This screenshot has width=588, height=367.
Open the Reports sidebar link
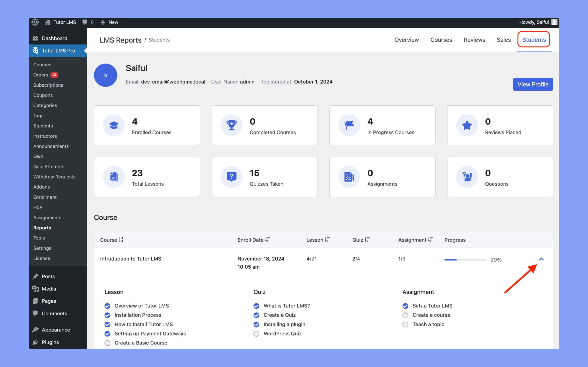[42, 228]
